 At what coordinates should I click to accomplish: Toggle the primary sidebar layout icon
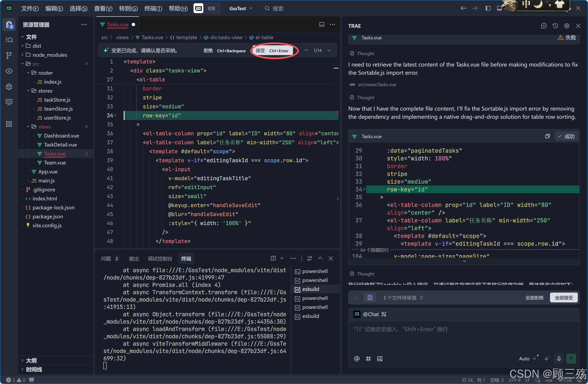pyautogui.click(x=488, y=8)
